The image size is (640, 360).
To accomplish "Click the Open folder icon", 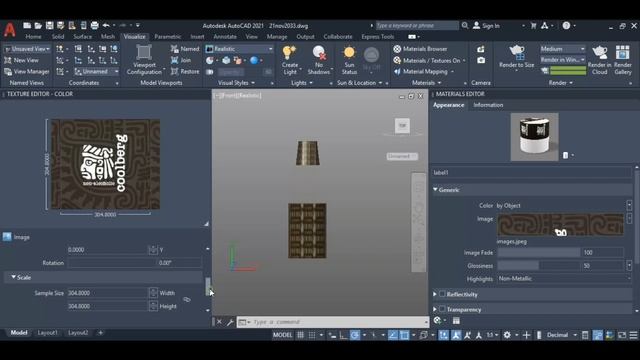I will click(x=38, y=25).
